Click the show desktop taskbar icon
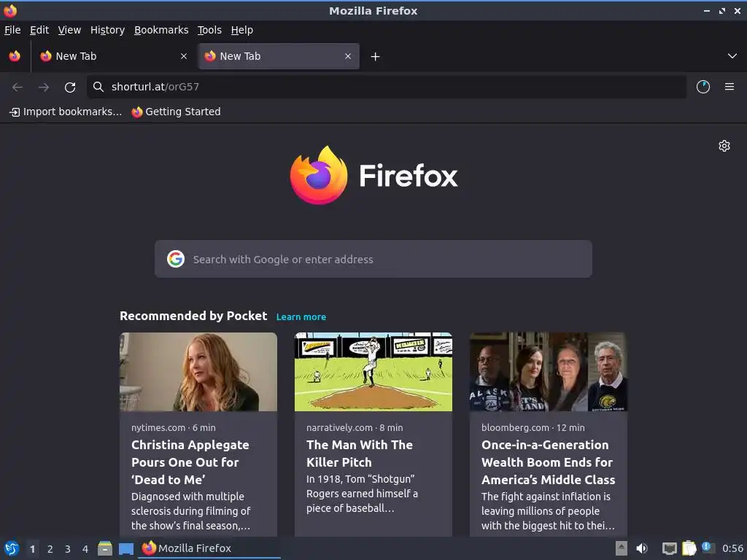This screenshot has width=747, height=560. pyautogui.click(x=125, y=548)
